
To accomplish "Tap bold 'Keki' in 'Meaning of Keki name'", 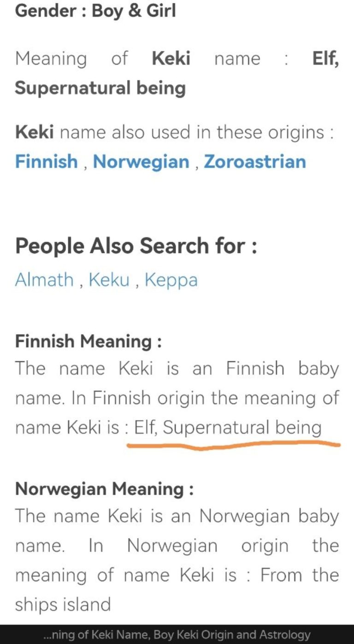I will (171, 59).
